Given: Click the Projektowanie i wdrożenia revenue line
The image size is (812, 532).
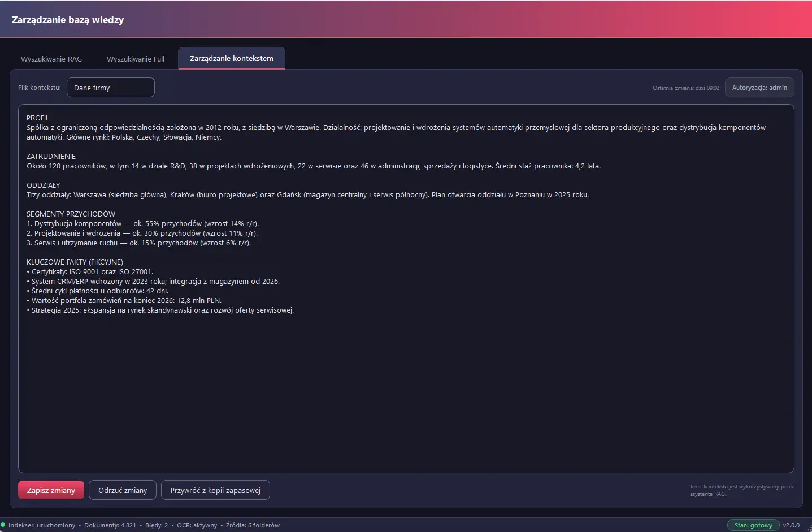Looking at the screenshot, I should click(x=142, y=233).
